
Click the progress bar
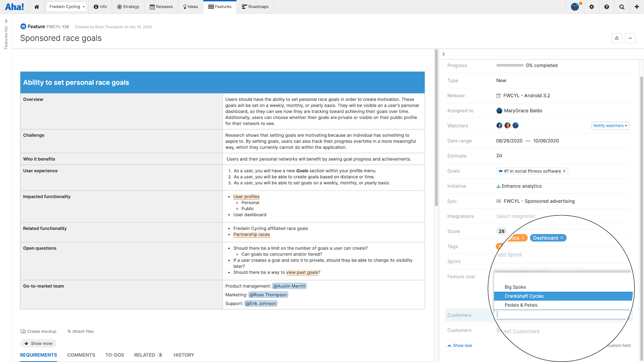click(x=510, y=65)
